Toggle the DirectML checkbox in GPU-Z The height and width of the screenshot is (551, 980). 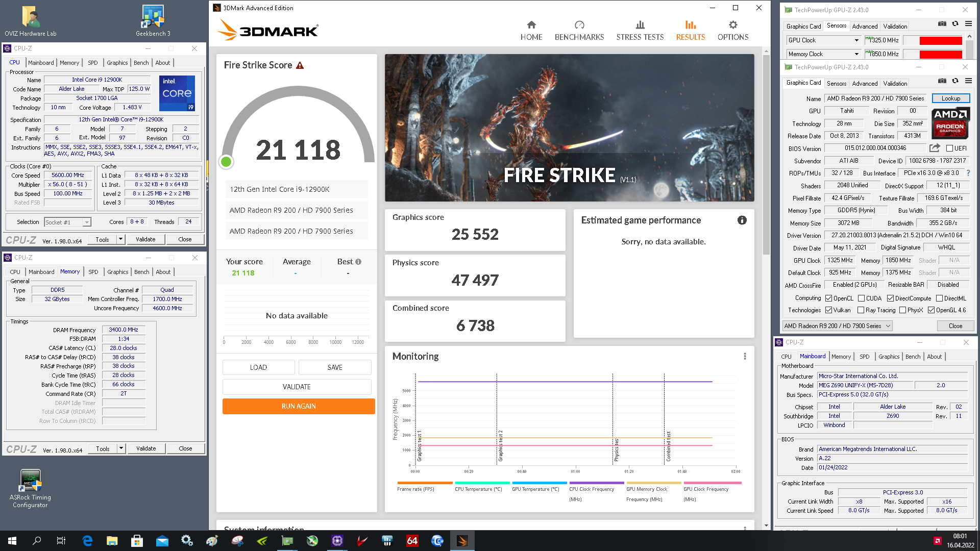point(939,298)
